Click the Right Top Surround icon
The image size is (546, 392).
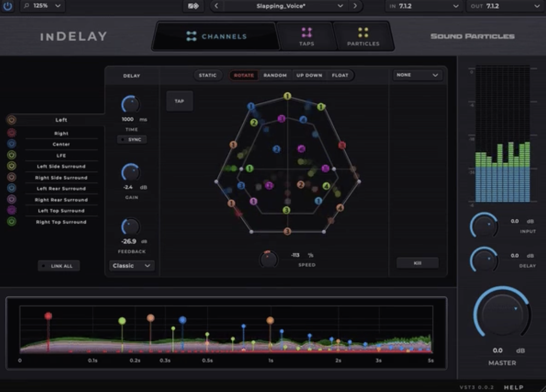click(x=11, y=221)
